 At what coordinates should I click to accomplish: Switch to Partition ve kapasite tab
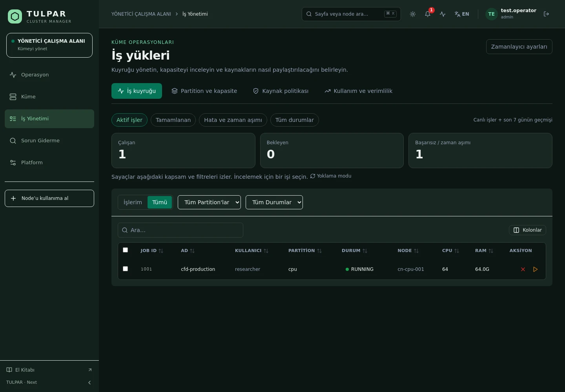pyautogui.click(x=204, y=91)
